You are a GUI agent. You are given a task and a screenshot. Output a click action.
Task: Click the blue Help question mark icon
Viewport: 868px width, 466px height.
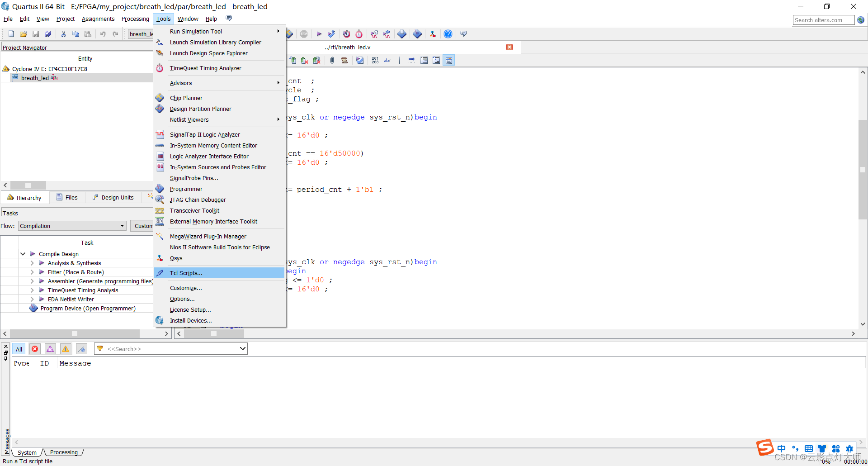point(448,34)
